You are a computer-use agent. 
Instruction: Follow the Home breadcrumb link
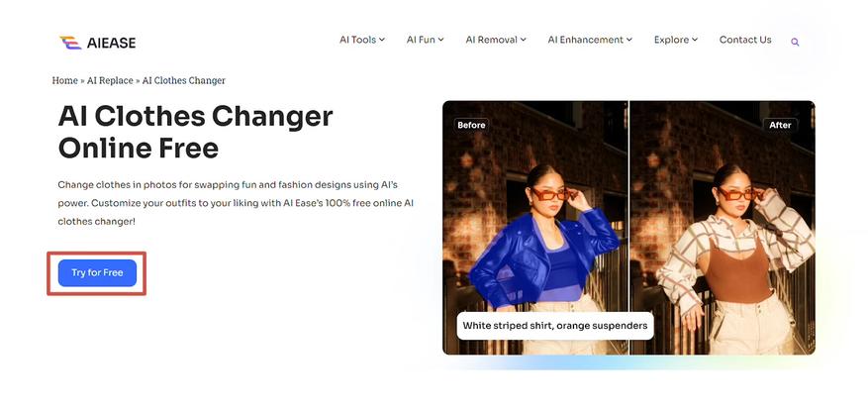point(64,81)
